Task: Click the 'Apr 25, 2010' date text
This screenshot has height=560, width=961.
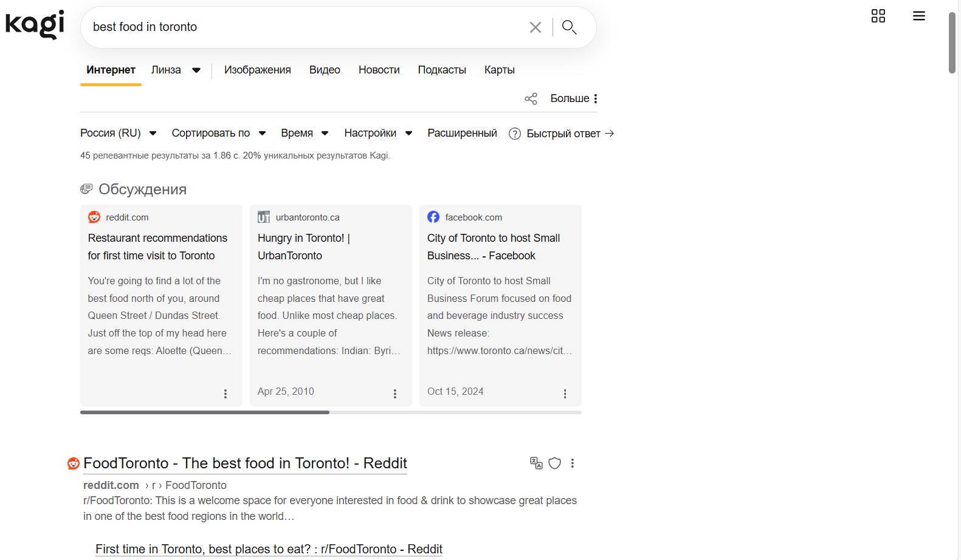Action: click(286, 392)
